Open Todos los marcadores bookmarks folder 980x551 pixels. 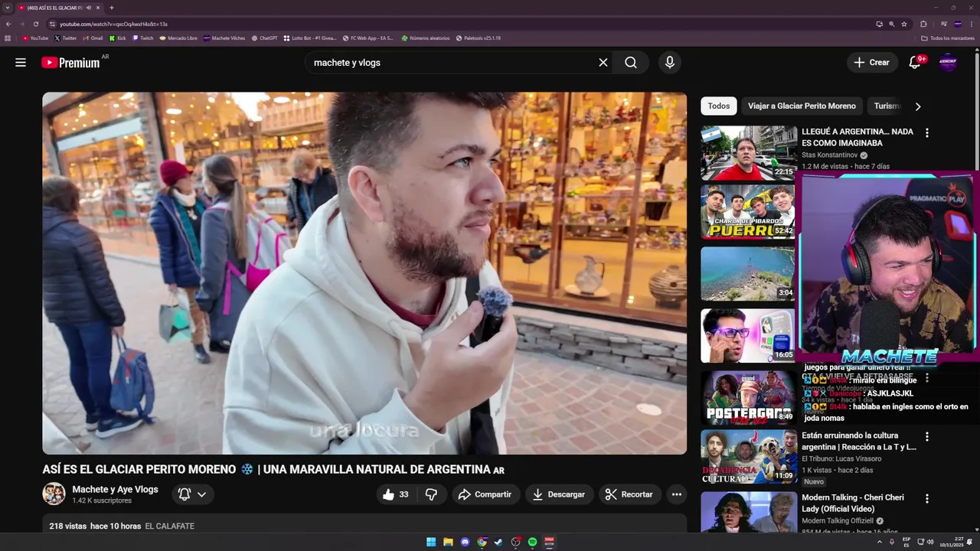pos(948,37)
